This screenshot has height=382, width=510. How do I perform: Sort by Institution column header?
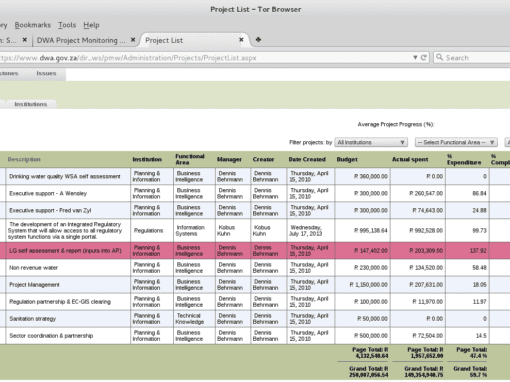tap(147, 159)
